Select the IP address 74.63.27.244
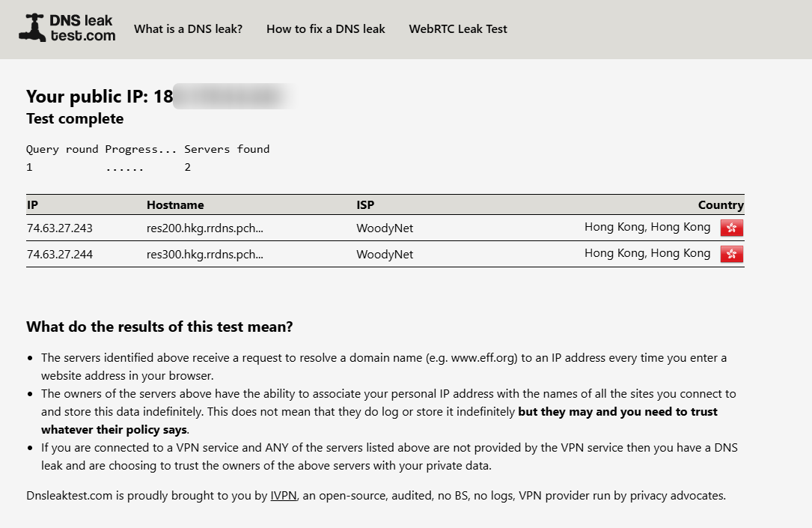The image size is (812, 528). 60,255
